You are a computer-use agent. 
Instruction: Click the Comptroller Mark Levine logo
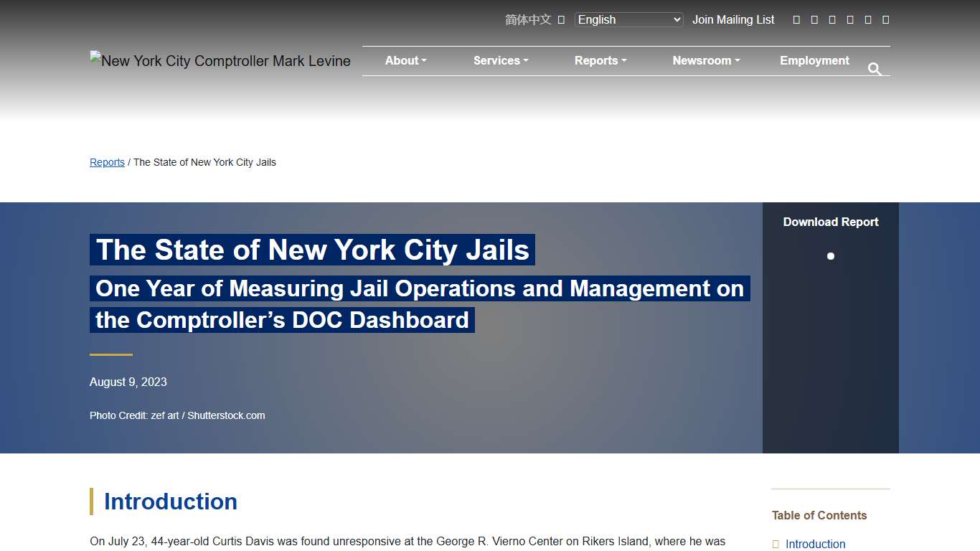pos(220,60)
